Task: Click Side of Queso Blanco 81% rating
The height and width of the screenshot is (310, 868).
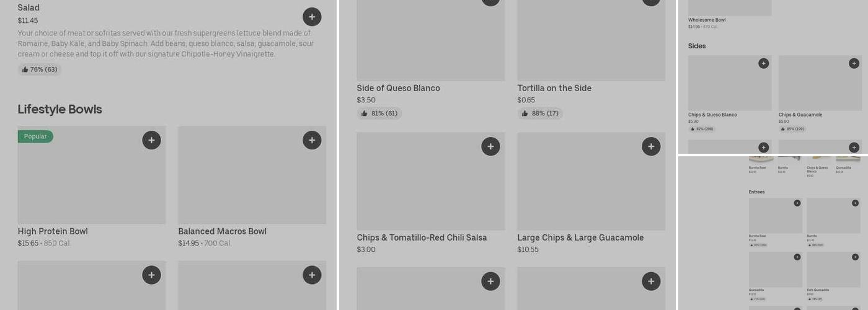Action: [x=379, y=113]
